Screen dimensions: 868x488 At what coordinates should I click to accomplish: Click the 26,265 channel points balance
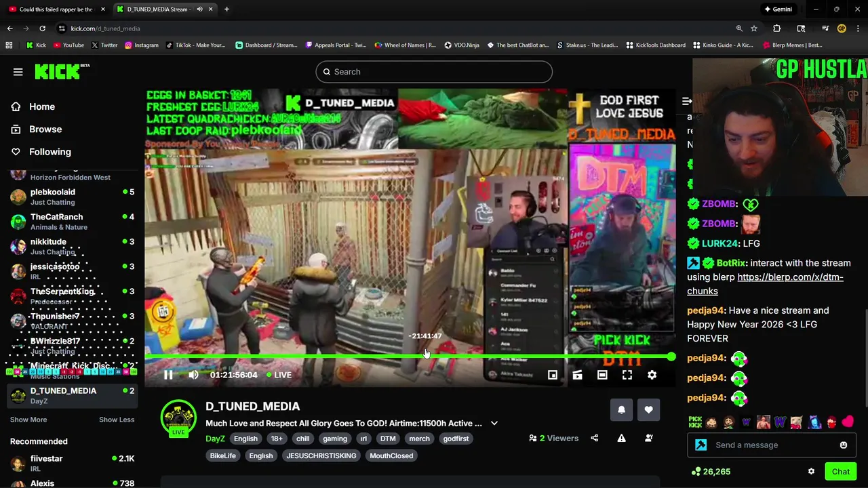(x=711, y=472)
